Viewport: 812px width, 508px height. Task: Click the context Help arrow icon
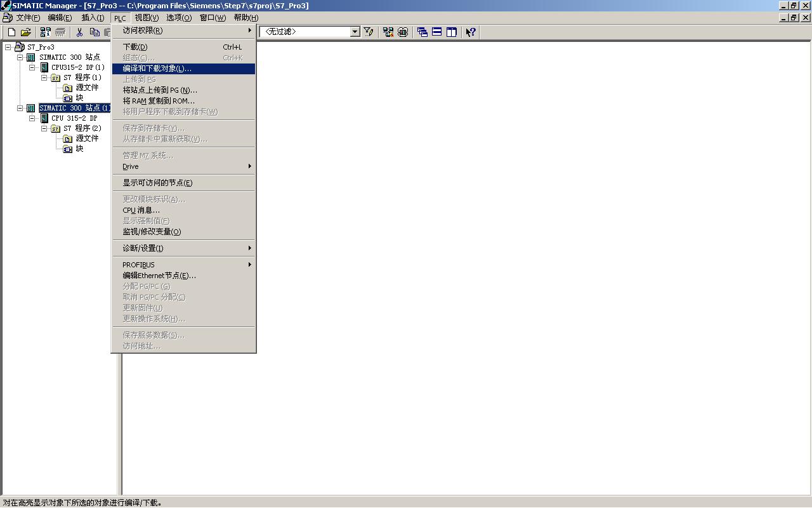point(471,32)
